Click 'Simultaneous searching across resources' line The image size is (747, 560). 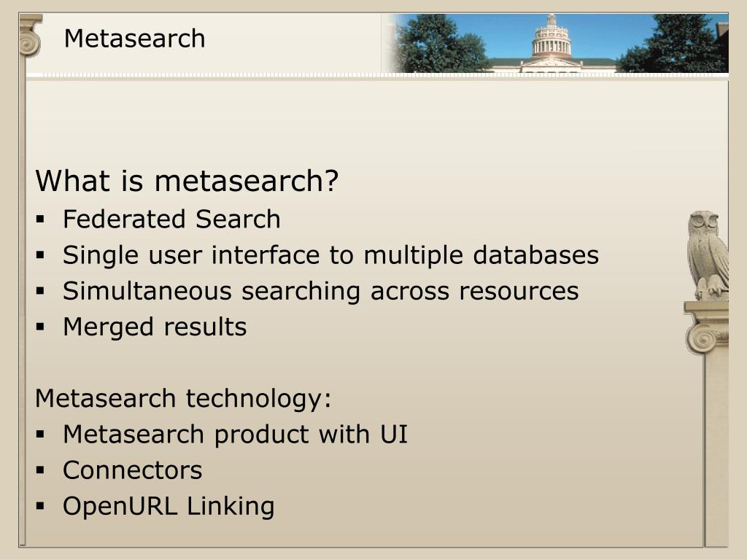pyautogui.click(x=321, y=291)
